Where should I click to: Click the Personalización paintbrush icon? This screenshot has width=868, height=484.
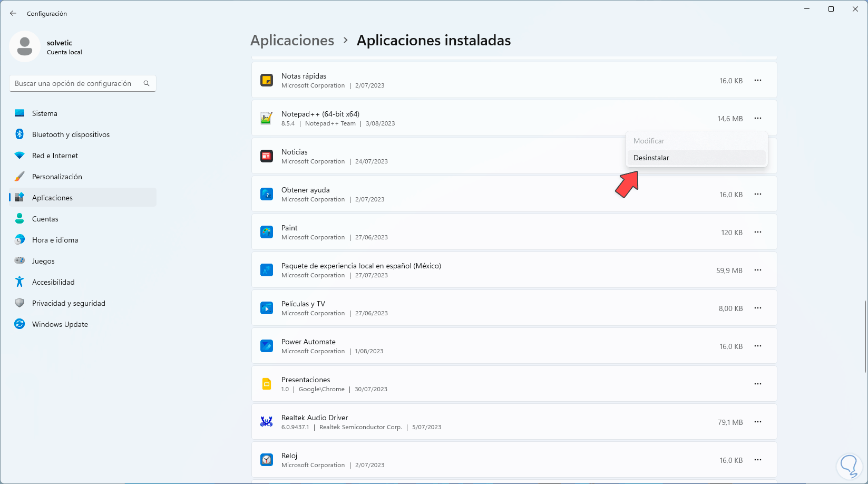coord(19,177)
